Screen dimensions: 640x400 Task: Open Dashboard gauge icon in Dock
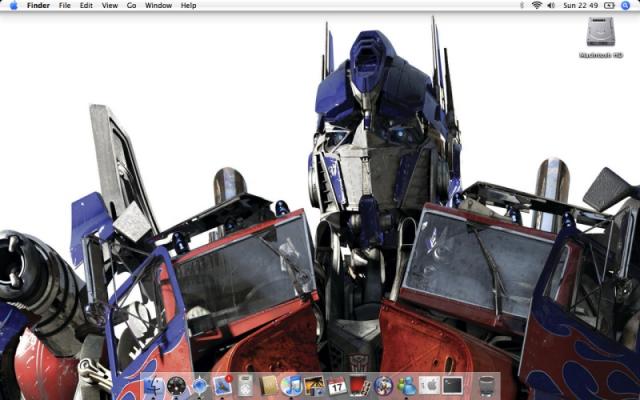click(x=176, y=386)
